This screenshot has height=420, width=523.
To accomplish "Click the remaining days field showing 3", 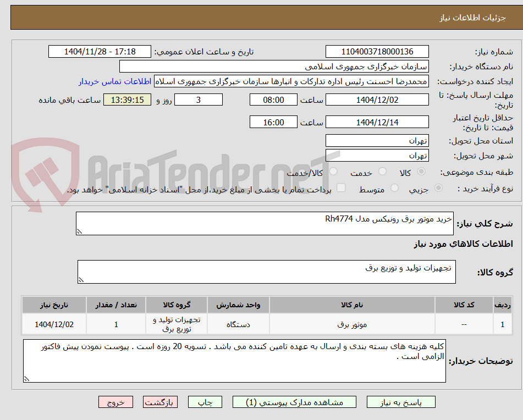I will coord(199,100).
